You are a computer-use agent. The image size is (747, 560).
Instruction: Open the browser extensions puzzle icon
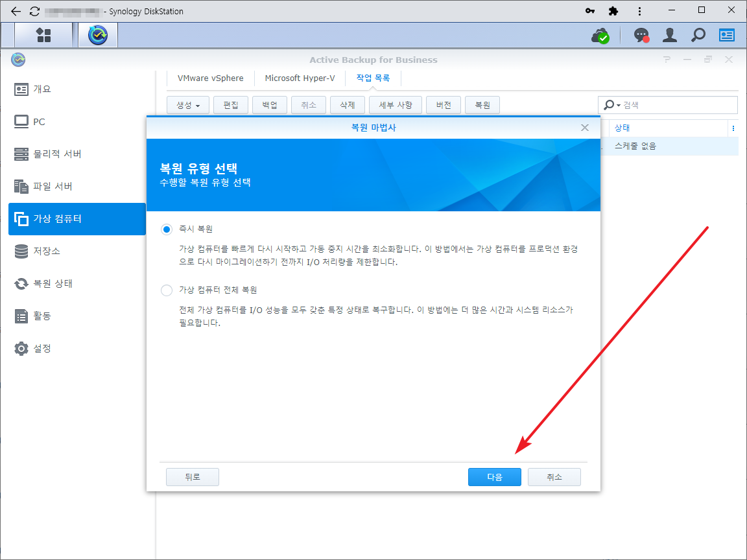click(613, 11)
